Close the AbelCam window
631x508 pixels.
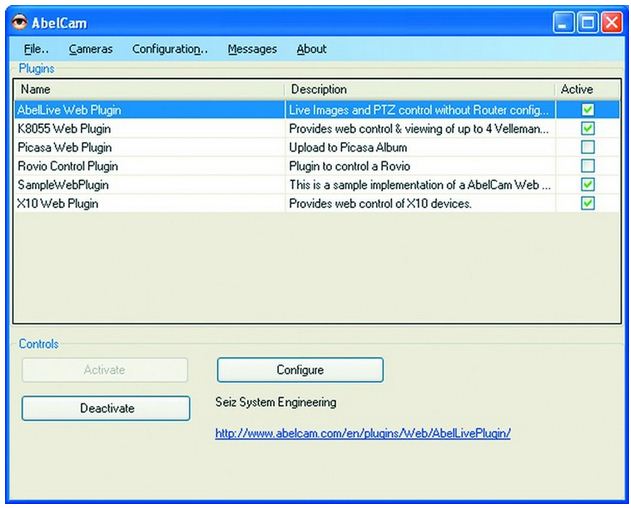pos(612,22)
